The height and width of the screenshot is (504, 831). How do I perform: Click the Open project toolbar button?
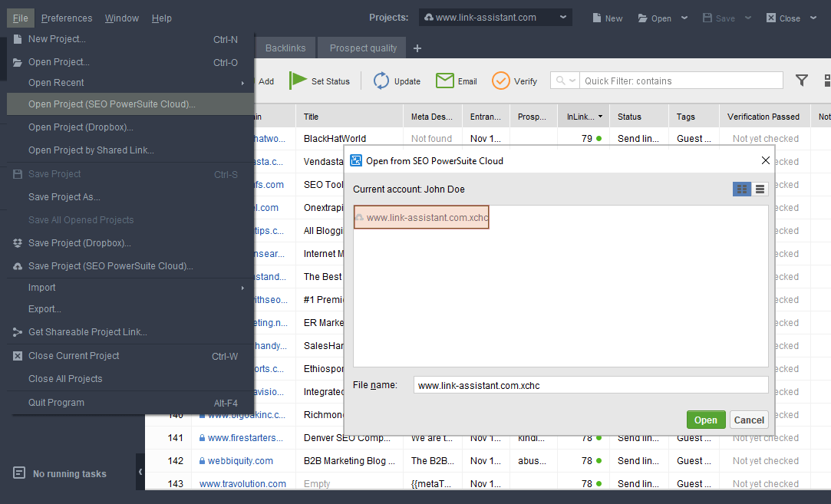pos(655,18)
